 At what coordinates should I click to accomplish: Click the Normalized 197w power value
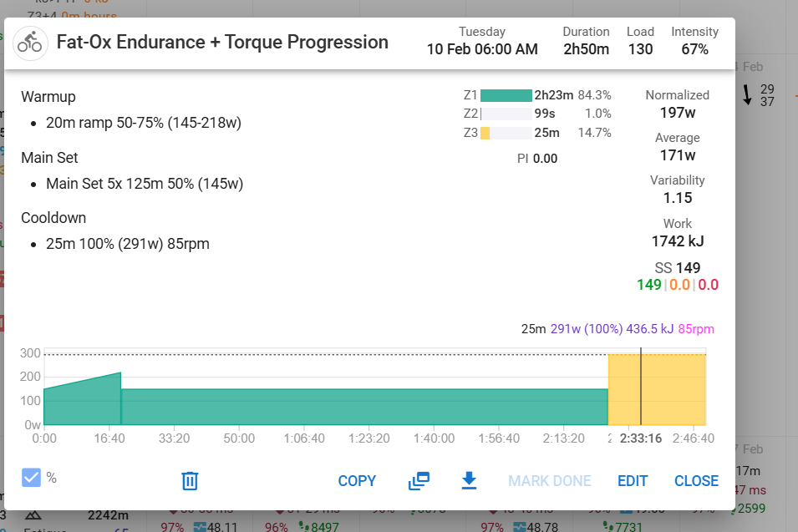point(677,113)
